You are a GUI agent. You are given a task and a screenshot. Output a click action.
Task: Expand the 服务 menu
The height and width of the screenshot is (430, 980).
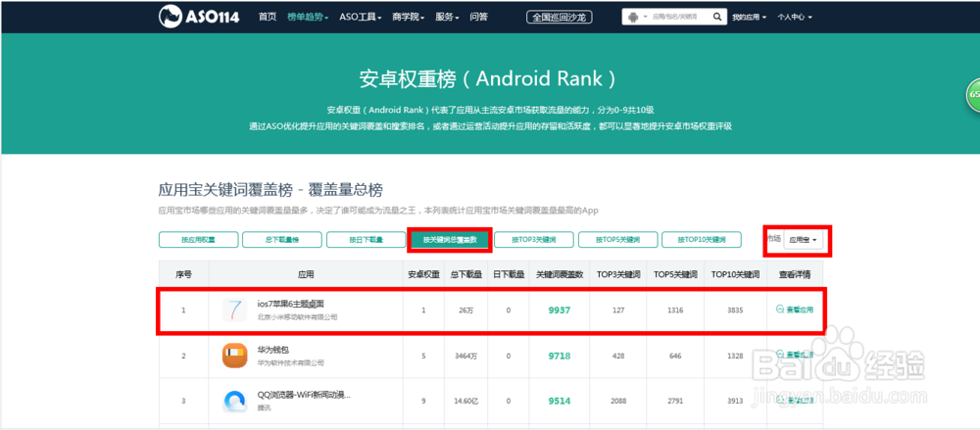pyautogui.click(x=448, y=17)
